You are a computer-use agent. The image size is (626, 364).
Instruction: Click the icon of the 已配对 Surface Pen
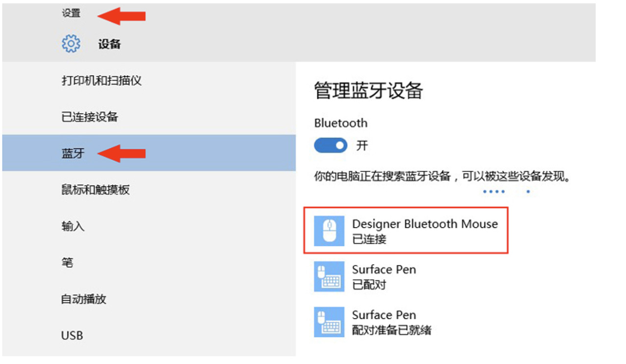[329, 276]
